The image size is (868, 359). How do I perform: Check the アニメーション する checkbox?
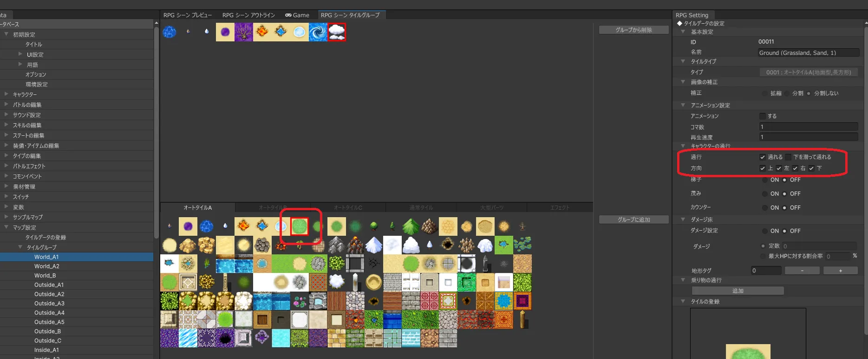coord(762,116)
